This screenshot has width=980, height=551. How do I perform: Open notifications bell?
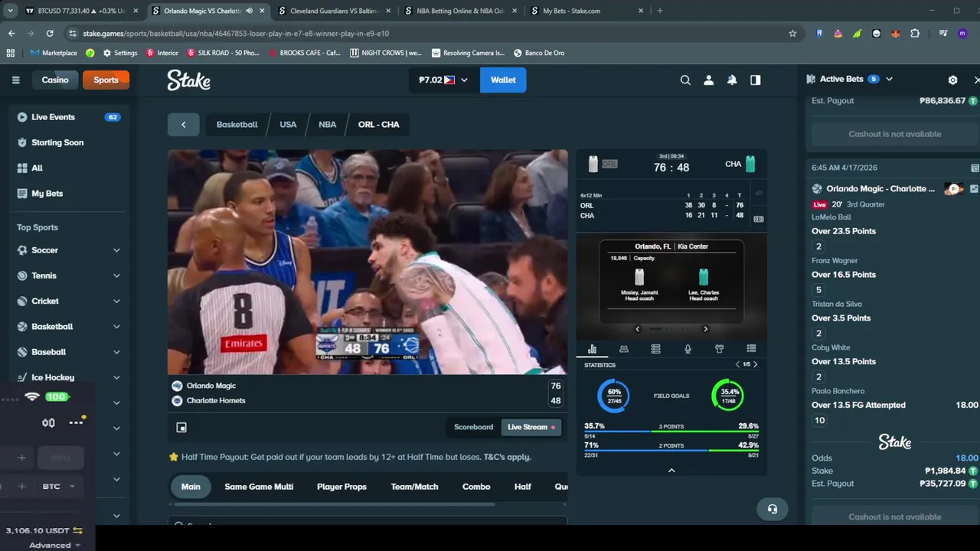tap(732, 80)
